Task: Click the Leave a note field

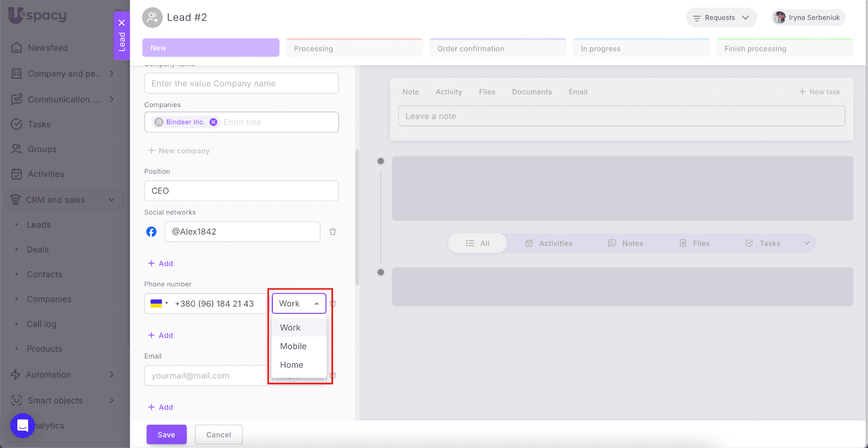Action: tap(621, 116)
